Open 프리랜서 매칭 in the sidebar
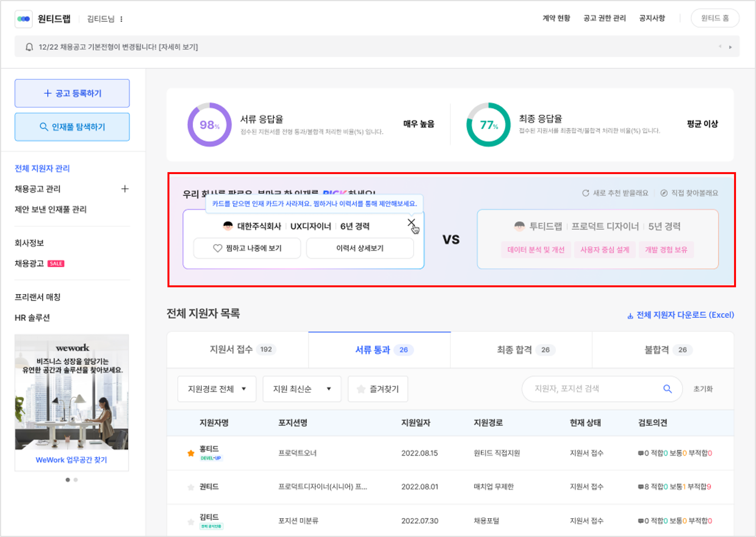The height and width of the screenshot is (537, 756). 37,297
